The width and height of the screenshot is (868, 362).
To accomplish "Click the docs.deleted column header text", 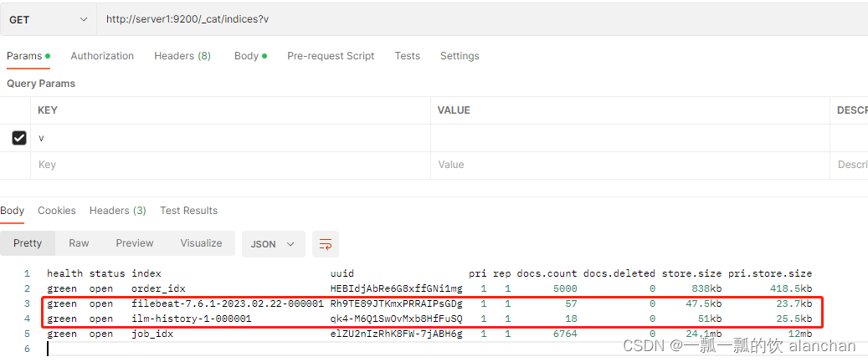I will (x=619, y=273).
